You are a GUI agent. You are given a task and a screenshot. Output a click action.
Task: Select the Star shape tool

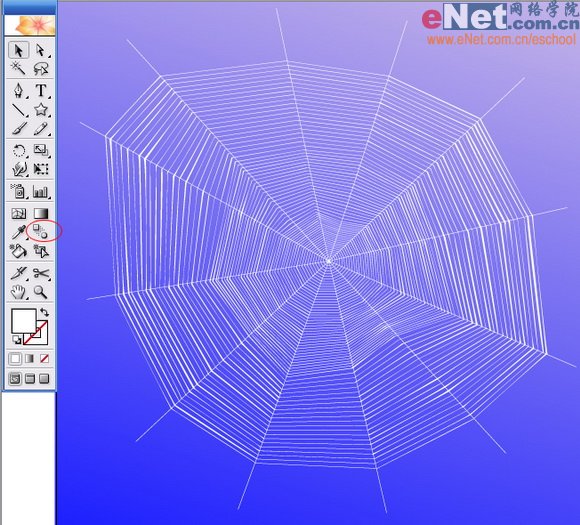(x=41, y=110)
